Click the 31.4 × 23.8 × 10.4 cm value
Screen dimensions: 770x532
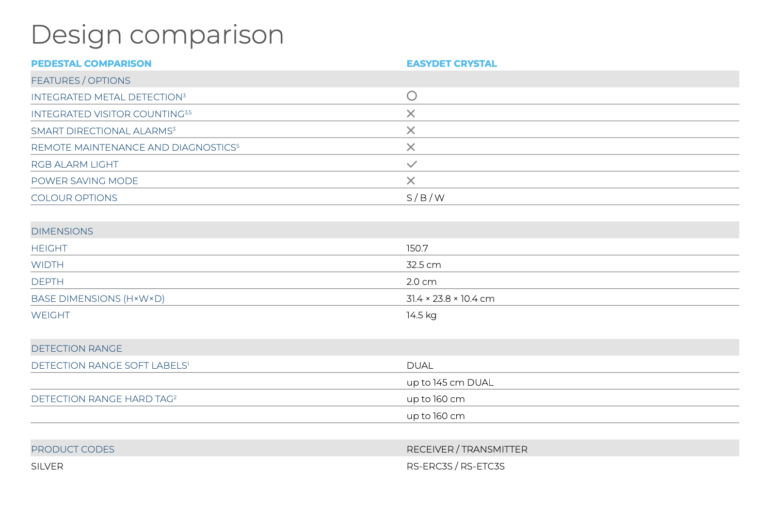click(450, 298)
